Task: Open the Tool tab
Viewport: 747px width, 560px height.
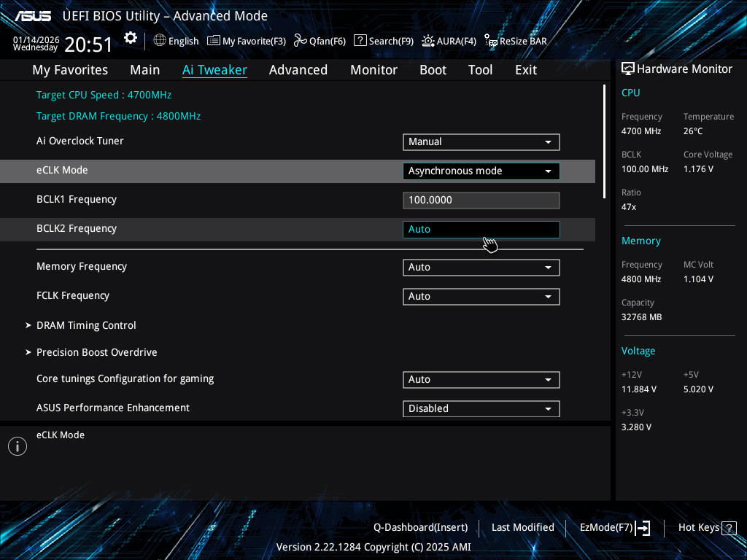Action: point(480,70)
